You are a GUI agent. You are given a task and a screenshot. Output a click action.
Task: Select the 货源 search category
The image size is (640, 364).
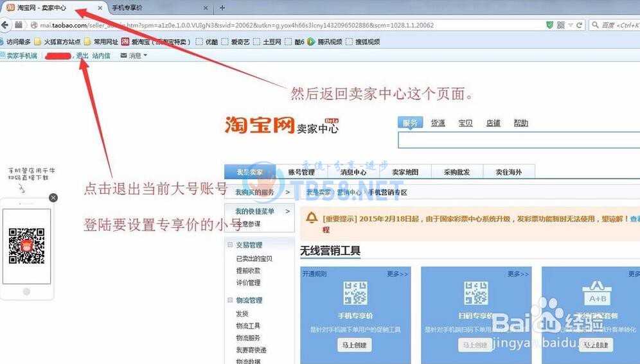click(438, 123)
